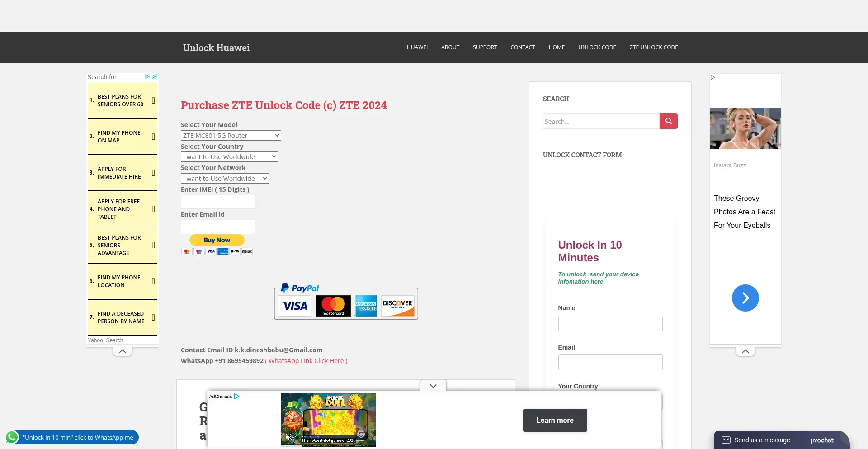This screenshot has width=868, height=449.
Task: Click the contact email k.k.dineshbabu@Gmail.com text
Action: click(278, 350)
